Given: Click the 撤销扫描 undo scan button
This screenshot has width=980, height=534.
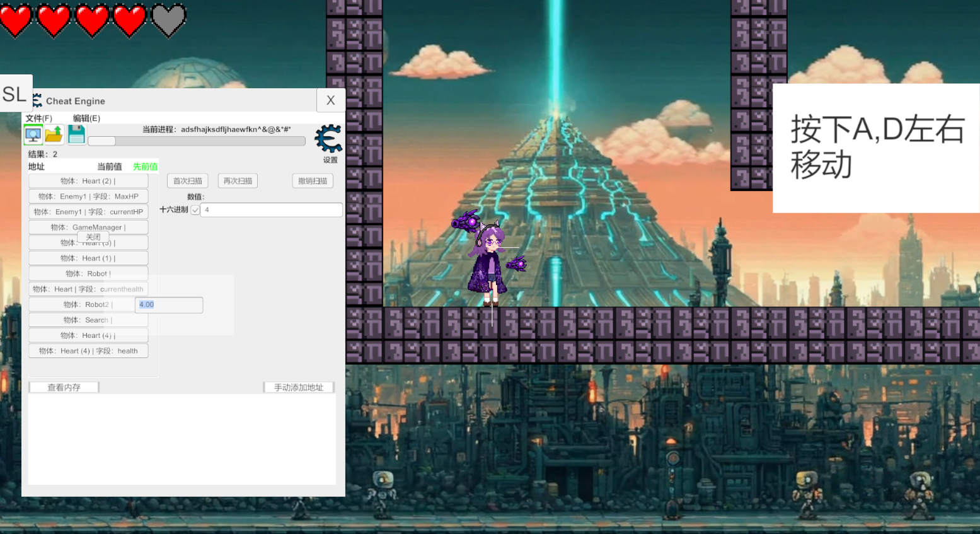Looking at the screenshot, I should (313, 181).
